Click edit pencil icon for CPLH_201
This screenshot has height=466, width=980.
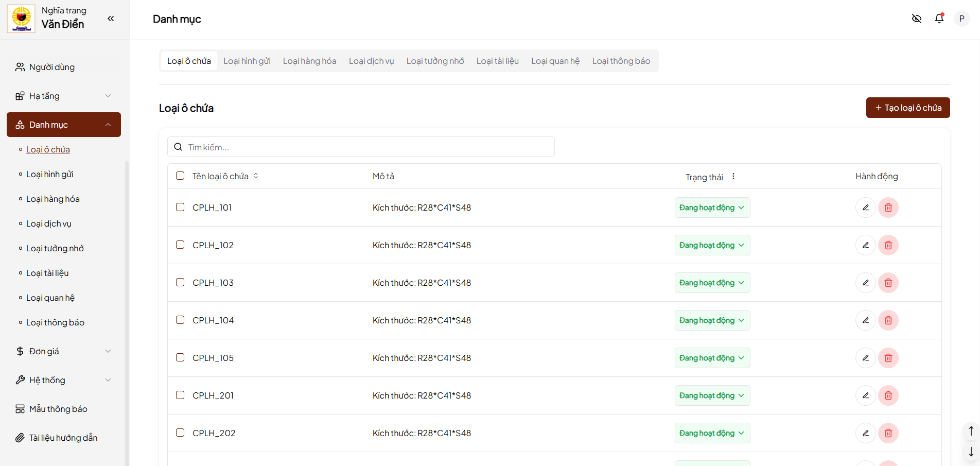(x=866, y=395)
